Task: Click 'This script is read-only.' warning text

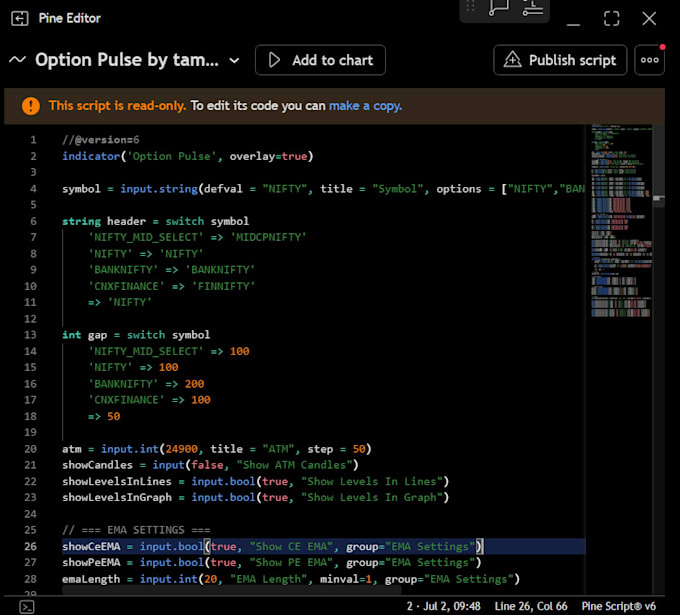Action: (117, 106)
